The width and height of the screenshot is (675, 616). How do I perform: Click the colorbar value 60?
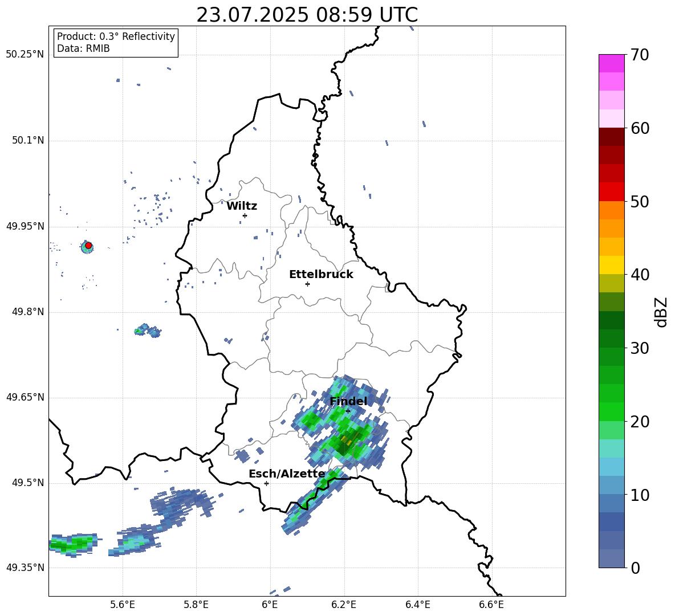pos(640,128)
